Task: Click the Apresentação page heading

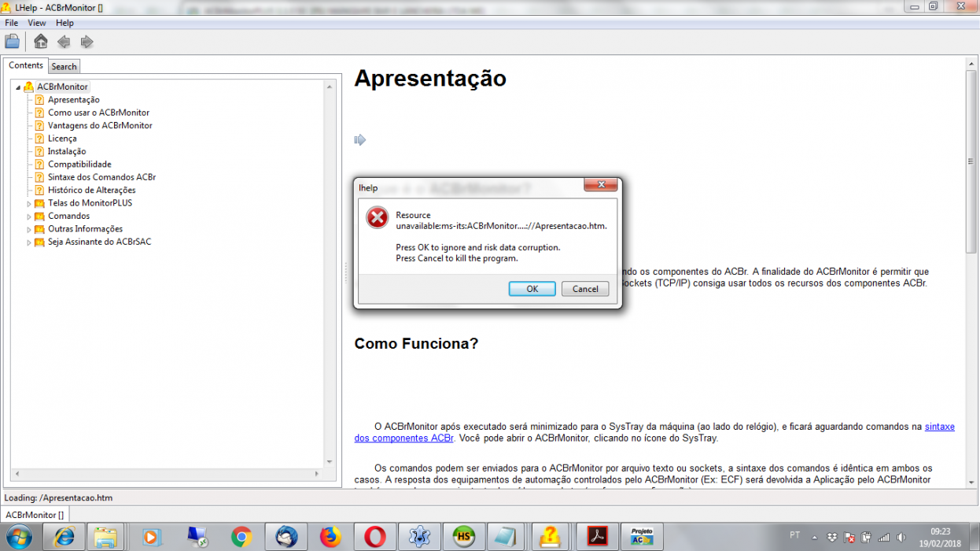Action: tap(430, 78)
